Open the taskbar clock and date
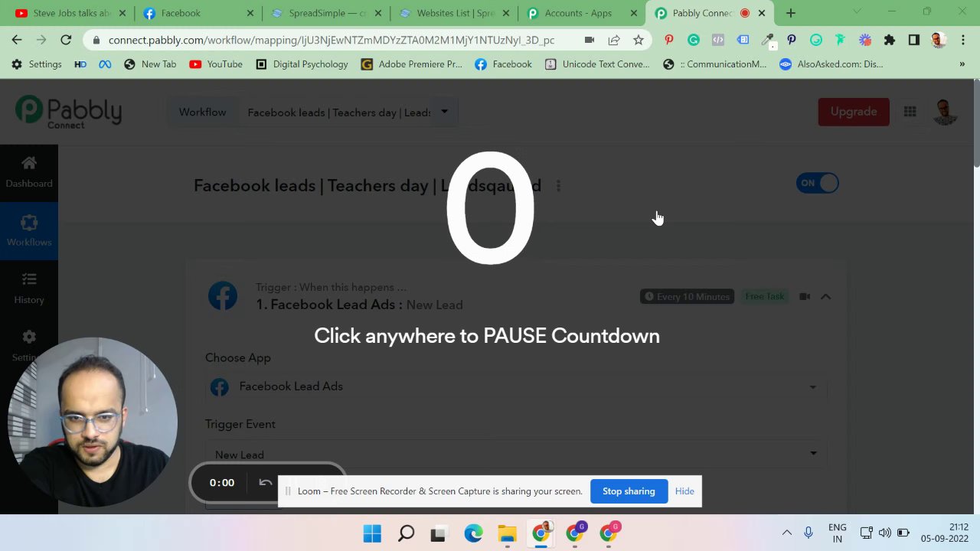Viewport: 980px width, 551px height. click(x=945, y=533)
